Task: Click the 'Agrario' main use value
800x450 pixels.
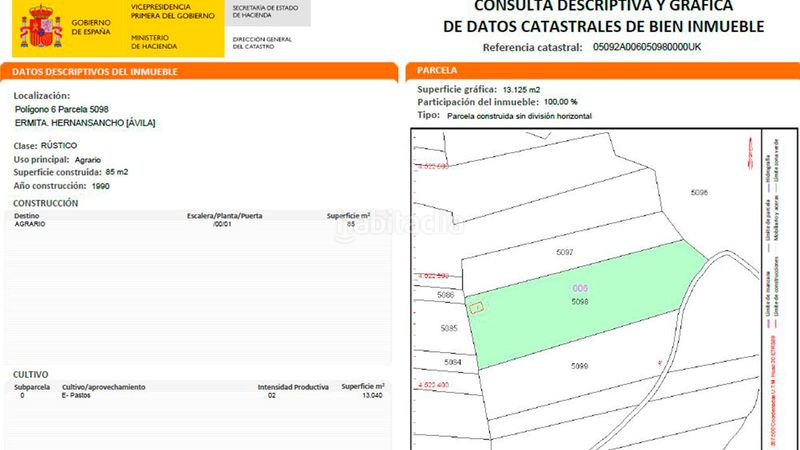Action: pyautogui.click(x=88, y=160)
